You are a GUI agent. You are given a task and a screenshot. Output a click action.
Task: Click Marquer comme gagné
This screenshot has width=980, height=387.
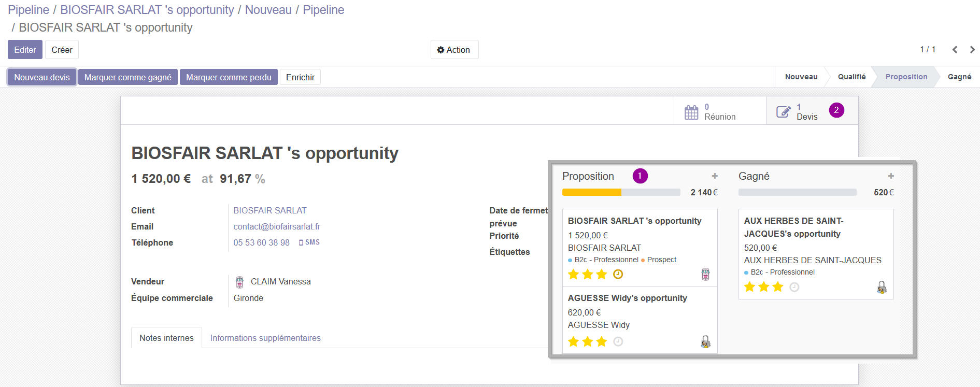point(128,77)
